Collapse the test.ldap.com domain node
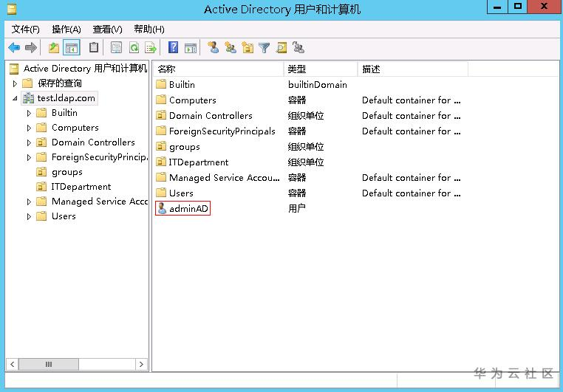563x392 pixels. point(15,98)
